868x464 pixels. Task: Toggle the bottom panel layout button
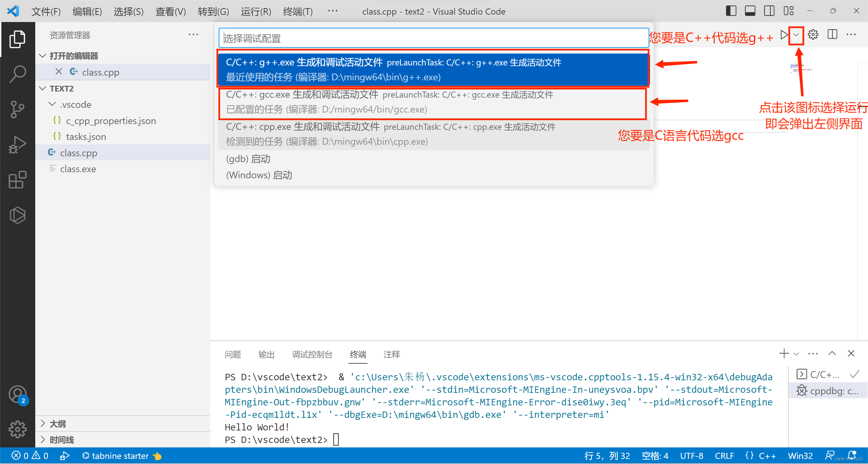point(750,11)
